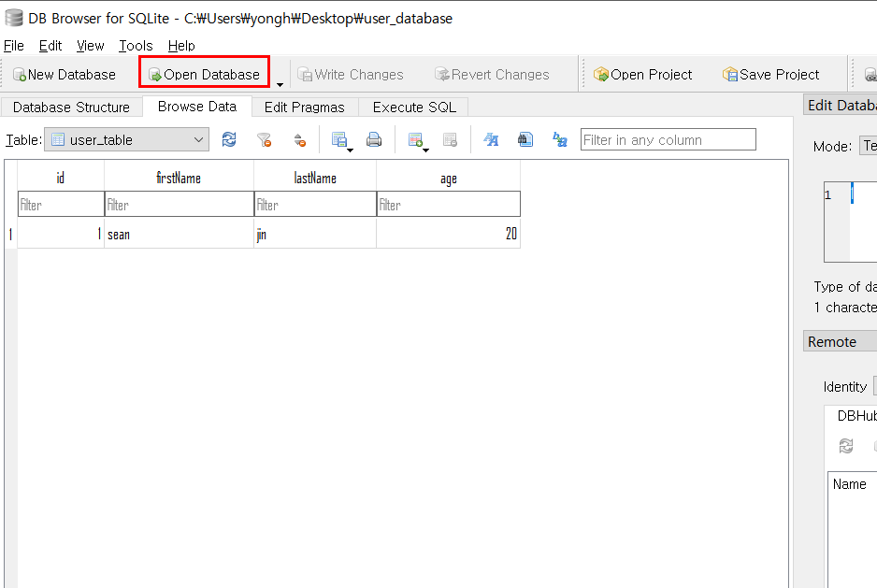Click the lastName column Filter box
This screenshot has height=588, width=877.
(x=315, y=204)
